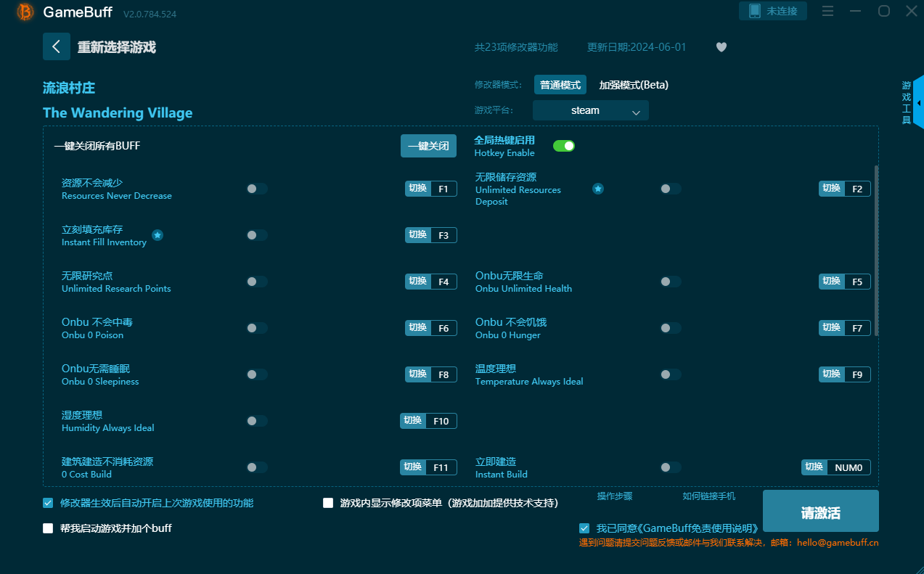Toggle Unlimited Resources Deposit switch
This screenshot has width=924, height=574.
click(671, 189)
